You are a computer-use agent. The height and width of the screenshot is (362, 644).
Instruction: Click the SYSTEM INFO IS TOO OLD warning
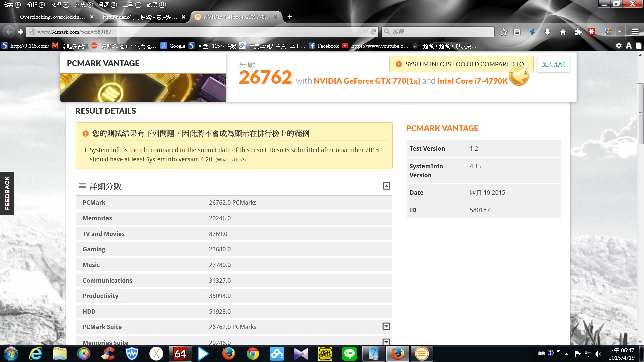pyautogui.click(x=461, y=64)
